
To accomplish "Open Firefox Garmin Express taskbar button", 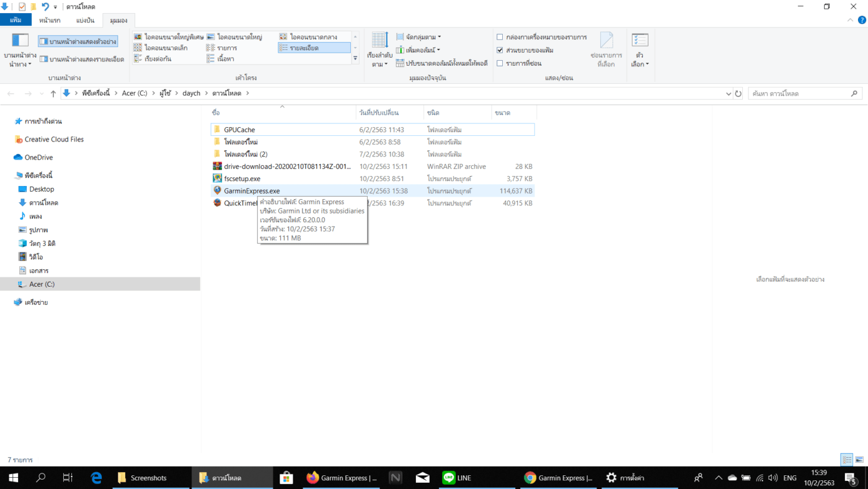I will [342, 478].
